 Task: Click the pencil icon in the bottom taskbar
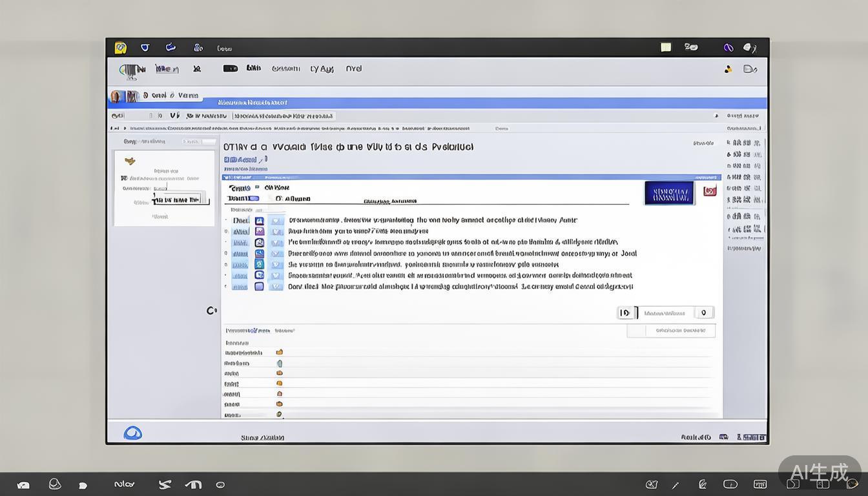point(676,484)
